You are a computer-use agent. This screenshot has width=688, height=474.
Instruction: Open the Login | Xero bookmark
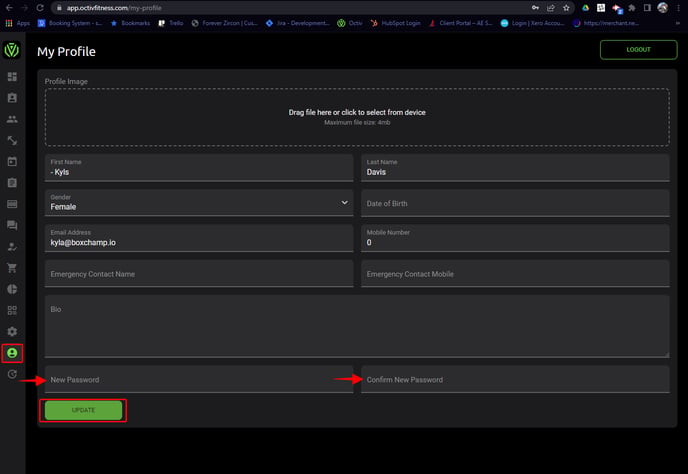coord(532,23)
